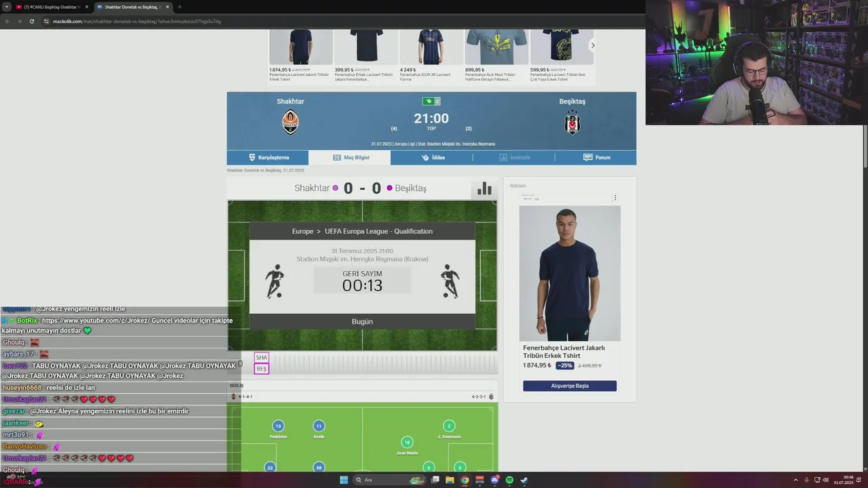
Task: Click the right soccer player silhouette icon
Action: [x=450, y=281]
